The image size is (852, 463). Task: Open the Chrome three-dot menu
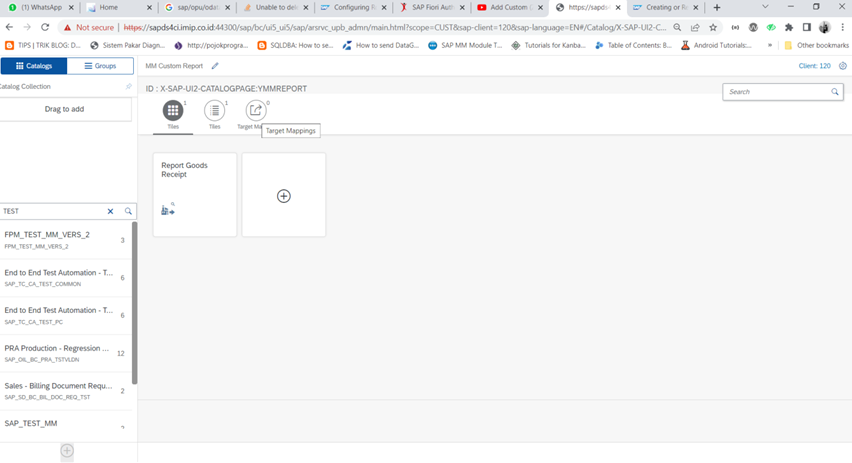[x=842, y=27]
